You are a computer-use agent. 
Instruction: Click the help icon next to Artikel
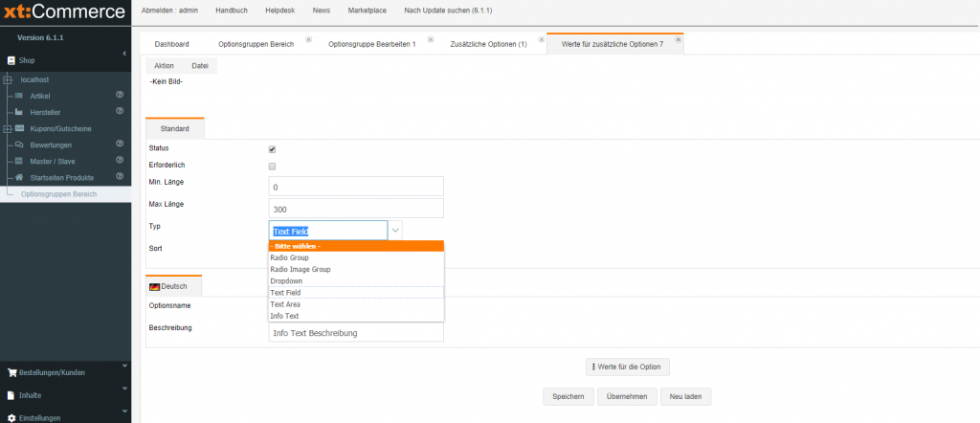tap(120, 96)
